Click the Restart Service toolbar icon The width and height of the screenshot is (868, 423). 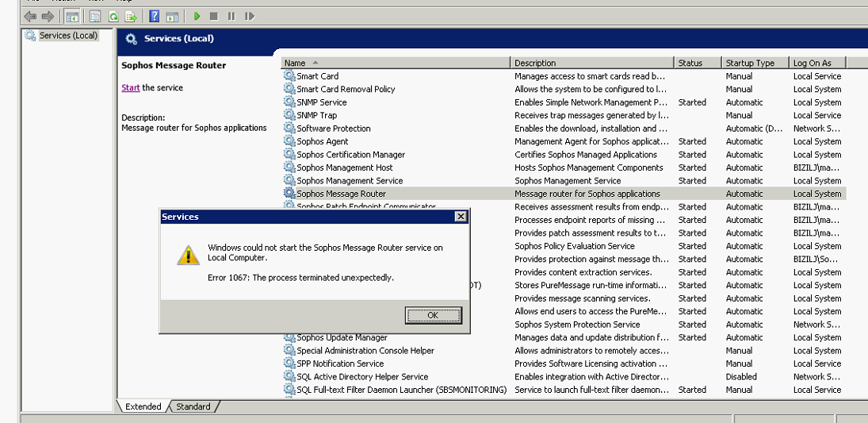pos(250,17)
